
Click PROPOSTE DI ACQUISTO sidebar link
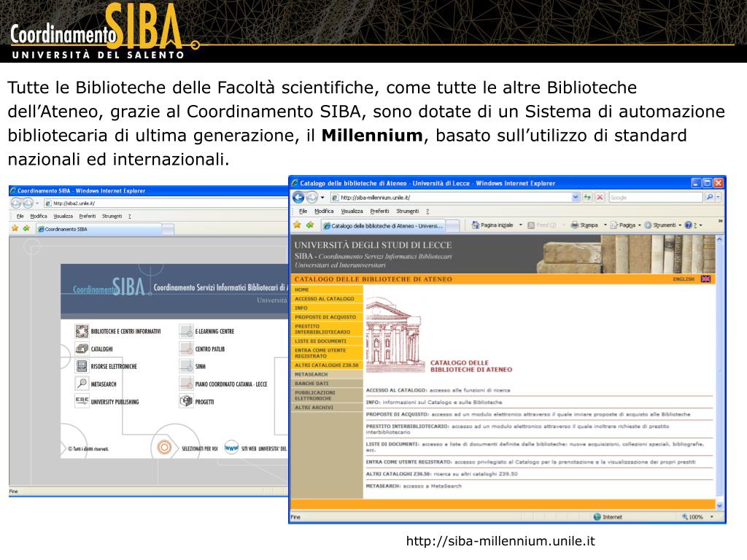click(x=326, y=316)
